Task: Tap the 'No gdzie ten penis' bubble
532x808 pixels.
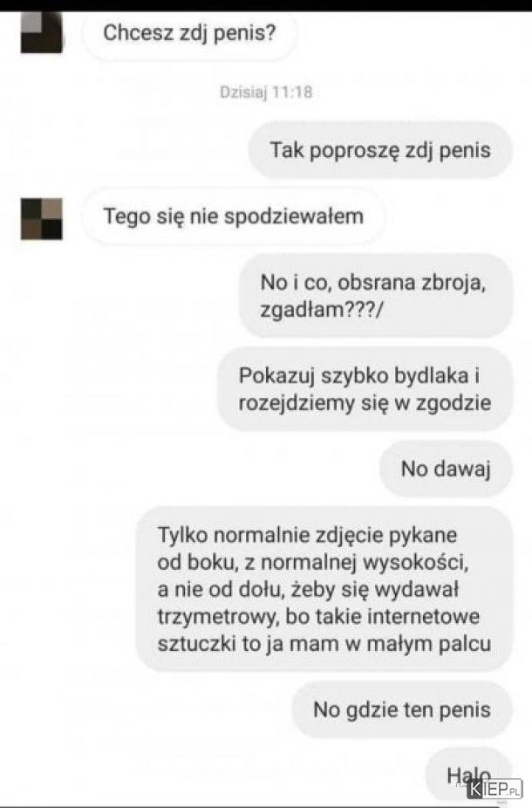Action: [x=402, y=709]
